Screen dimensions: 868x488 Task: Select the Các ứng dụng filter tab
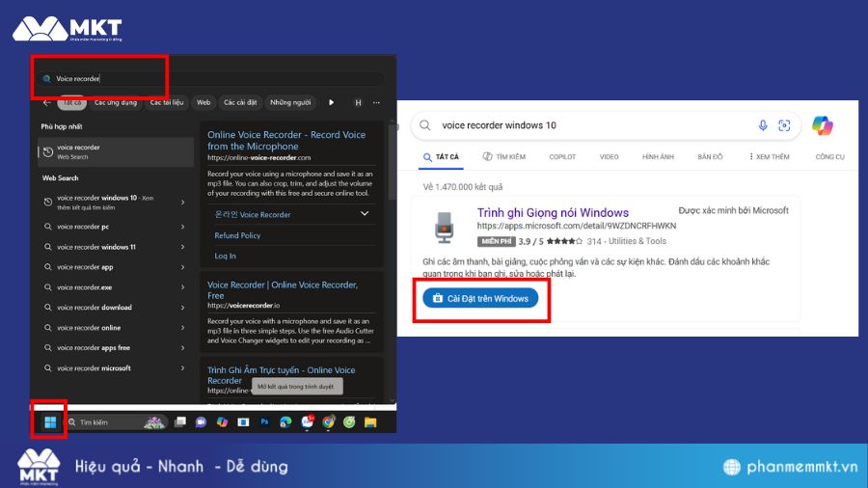pyautogui.click(x=115, y=102)
